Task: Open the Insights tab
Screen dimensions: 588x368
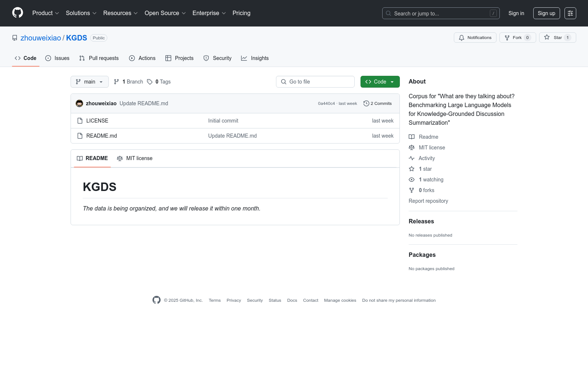Action: (x=255, y=58)
